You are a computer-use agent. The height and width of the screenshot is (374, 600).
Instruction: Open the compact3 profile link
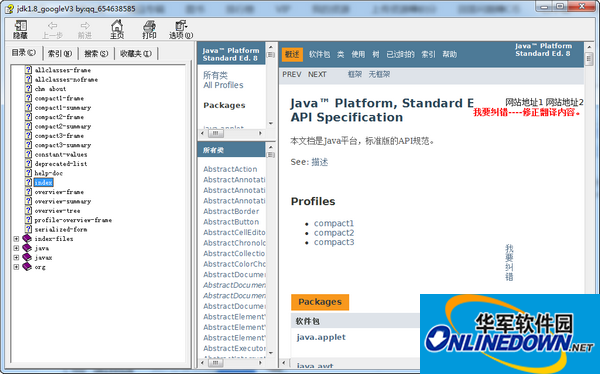[x=334, y=242]
